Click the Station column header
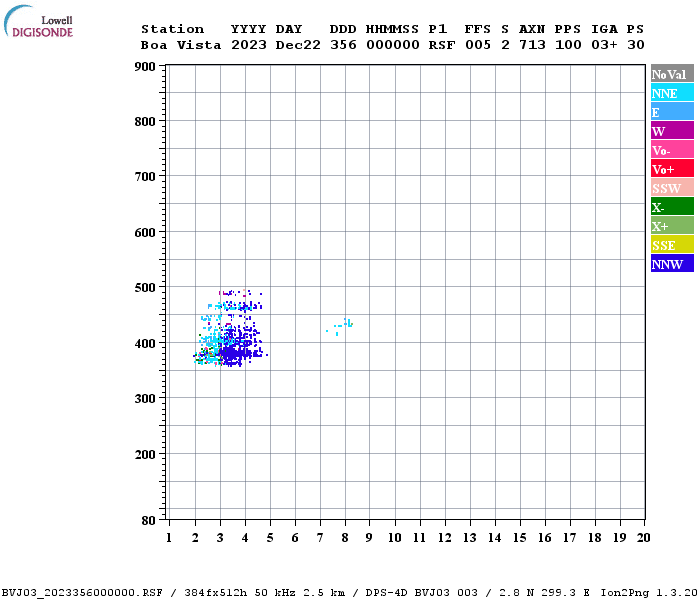The image size is (700, 600). tap(172, 29)
